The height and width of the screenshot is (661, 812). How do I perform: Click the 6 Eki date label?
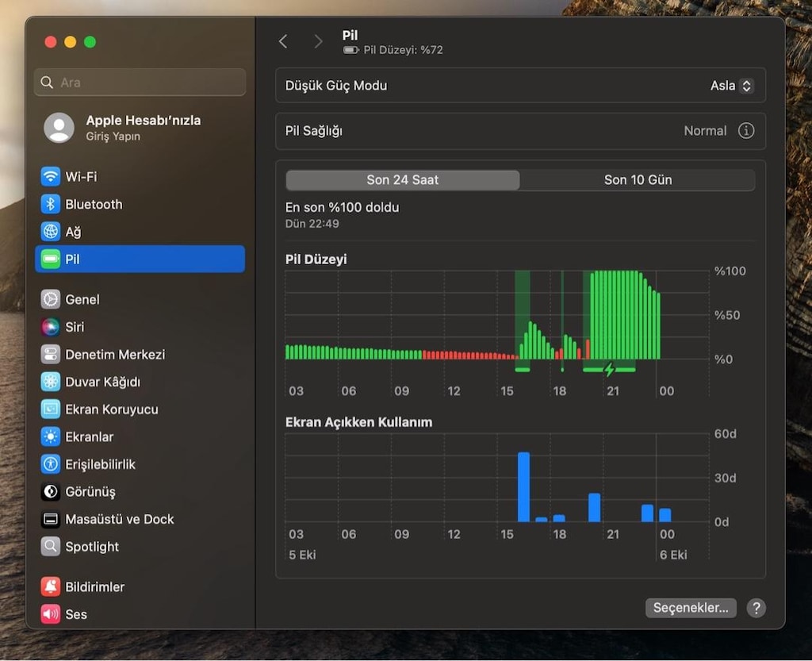click(673, 555)
